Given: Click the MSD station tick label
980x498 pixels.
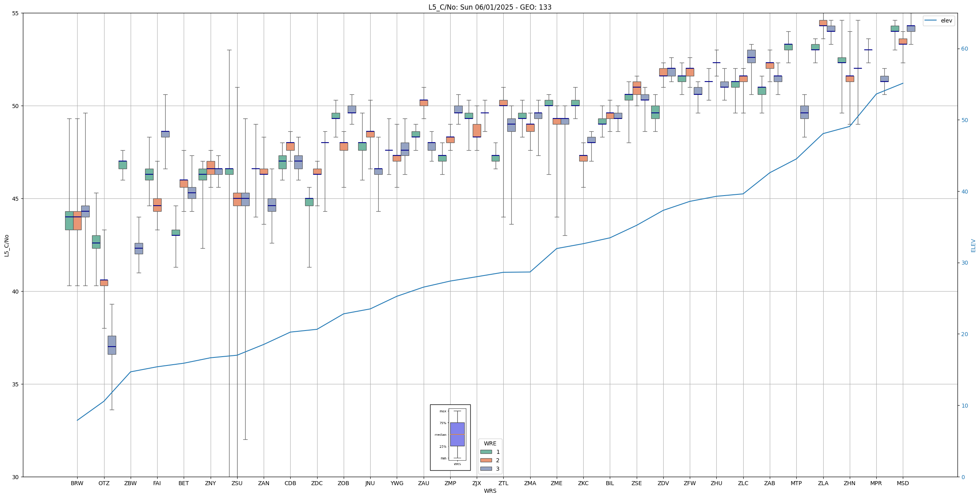Looking at the screenshot, I should 902,483.
